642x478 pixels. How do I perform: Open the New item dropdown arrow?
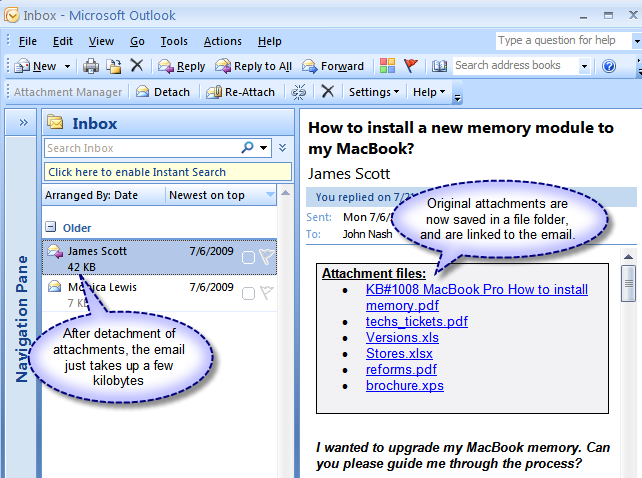point(68,66)
